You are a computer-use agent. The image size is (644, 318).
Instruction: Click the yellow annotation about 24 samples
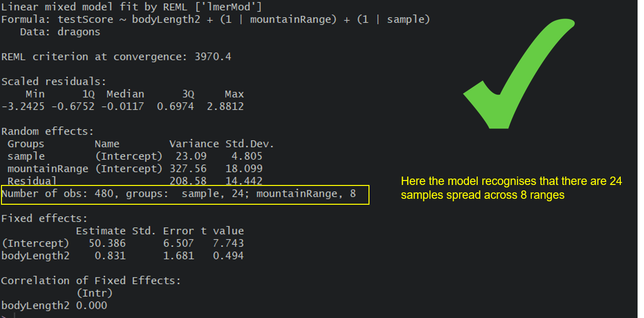[x=511, y=188]
